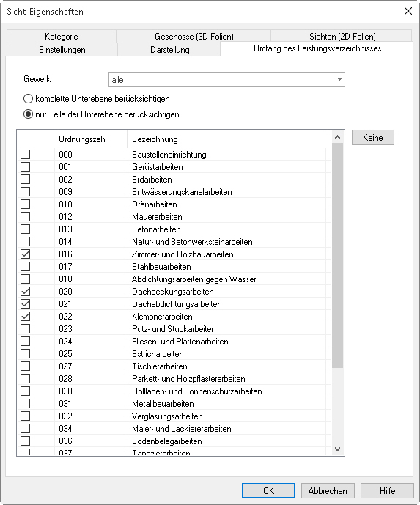Click 'Entwässerungskanalarbeiten' in the list
The width and height of the screenshot is (420, 505).
(x=182, y=191)
